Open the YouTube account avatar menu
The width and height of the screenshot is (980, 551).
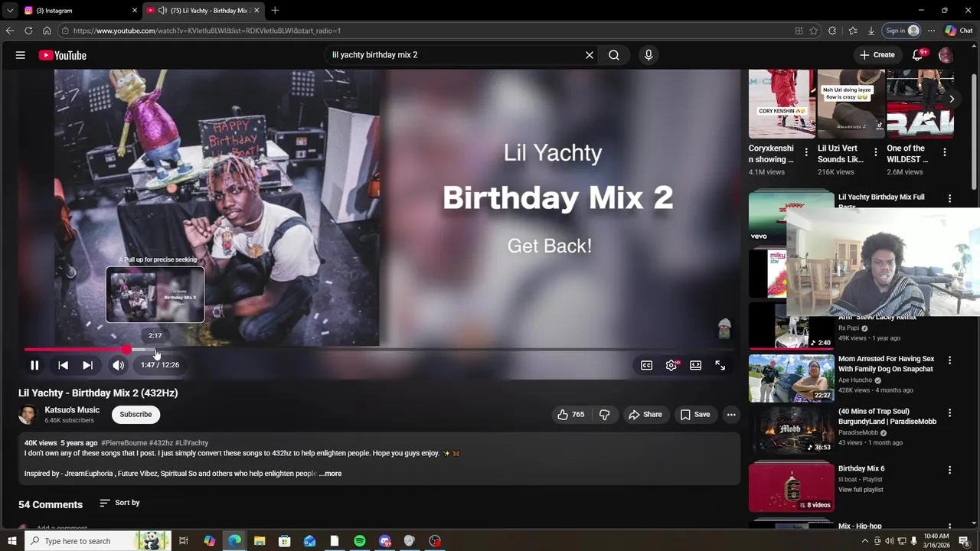point(946,55)
